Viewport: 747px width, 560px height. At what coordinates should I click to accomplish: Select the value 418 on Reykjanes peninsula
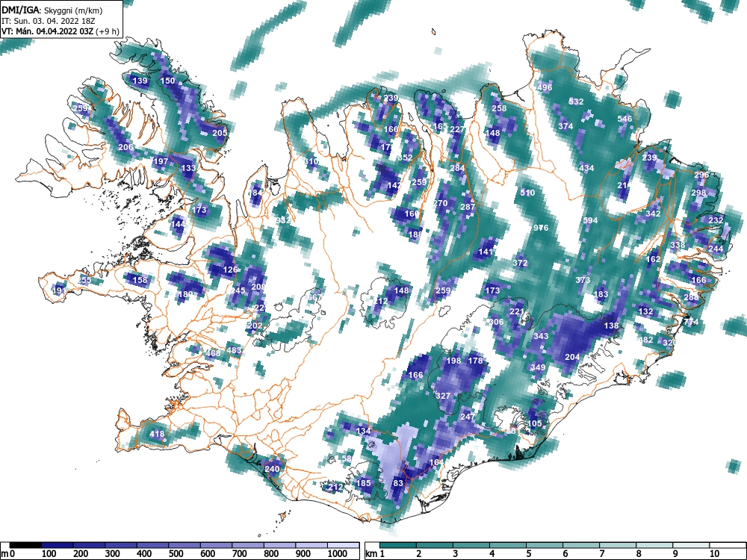click(x=157, y=434)
